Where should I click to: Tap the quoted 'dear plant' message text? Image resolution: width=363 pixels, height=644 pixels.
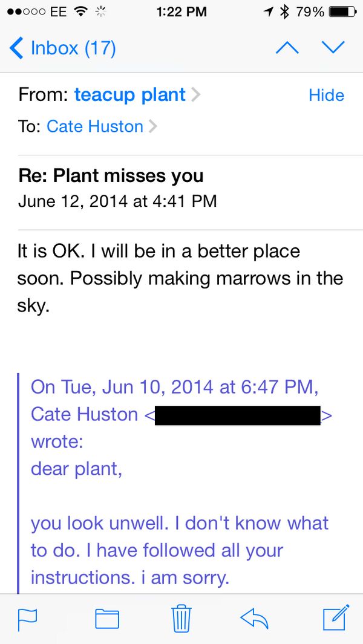[x=76, y=469]
